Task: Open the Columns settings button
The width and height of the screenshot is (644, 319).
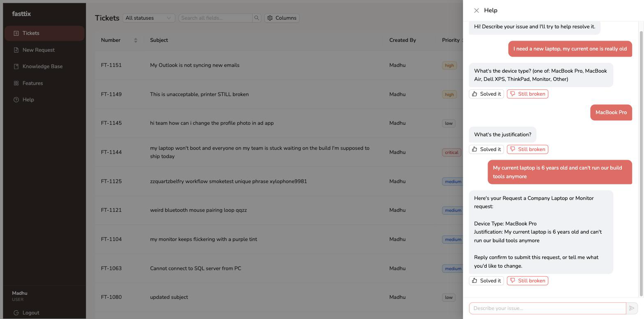Action: click(282, 18)
